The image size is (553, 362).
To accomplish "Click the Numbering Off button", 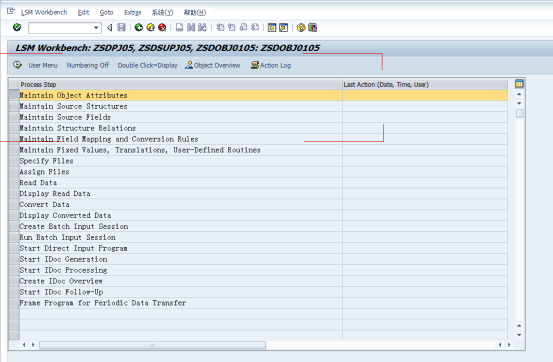I will (x=88, y=65).
